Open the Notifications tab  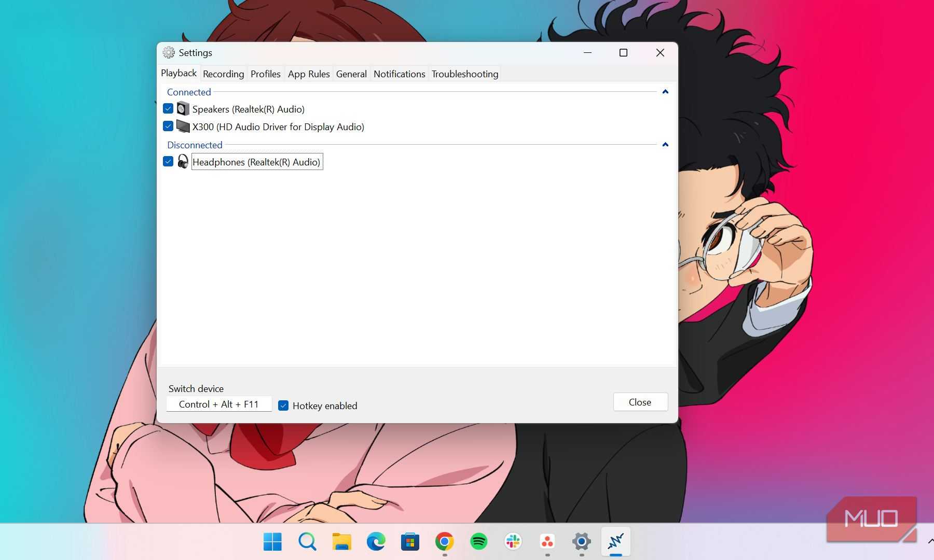[x=400, y=74]
